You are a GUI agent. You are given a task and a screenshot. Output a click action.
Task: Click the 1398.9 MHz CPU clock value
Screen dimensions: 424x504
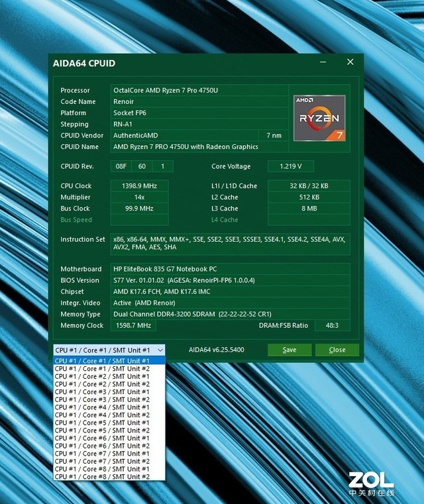139,186
